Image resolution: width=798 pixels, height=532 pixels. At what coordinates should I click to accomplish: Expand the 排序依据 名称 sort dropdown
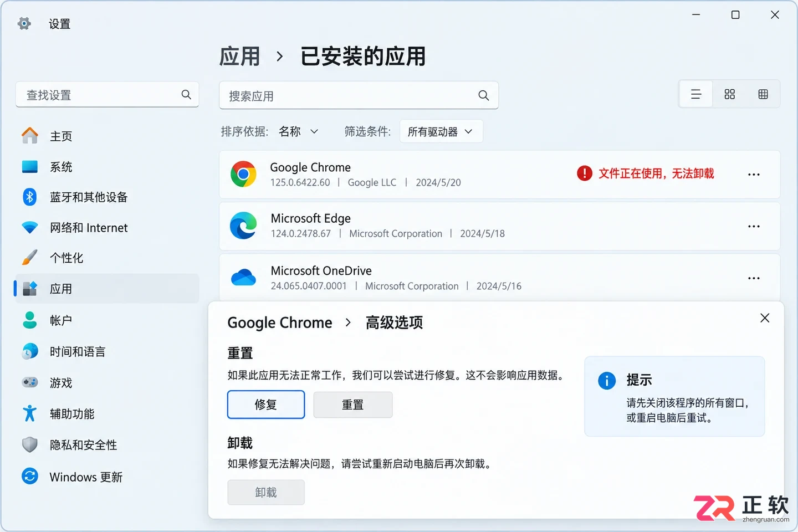299,131
